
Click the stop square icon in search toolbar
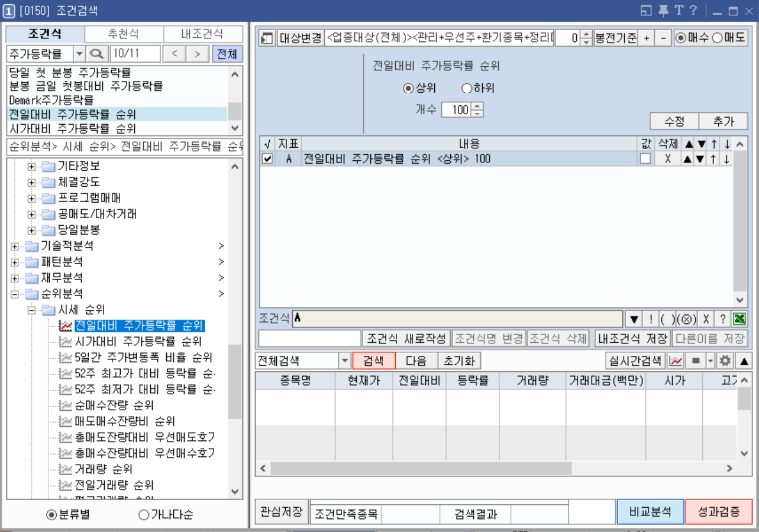point(696,360)
